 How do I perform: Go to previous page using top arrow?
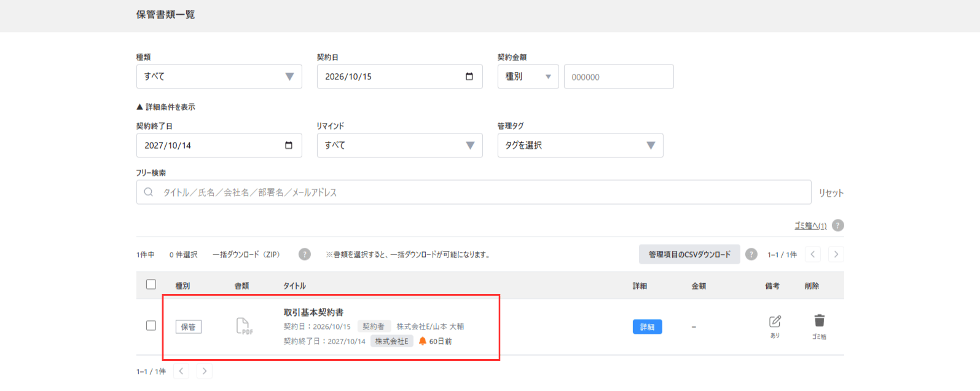[x=812, y=255]
